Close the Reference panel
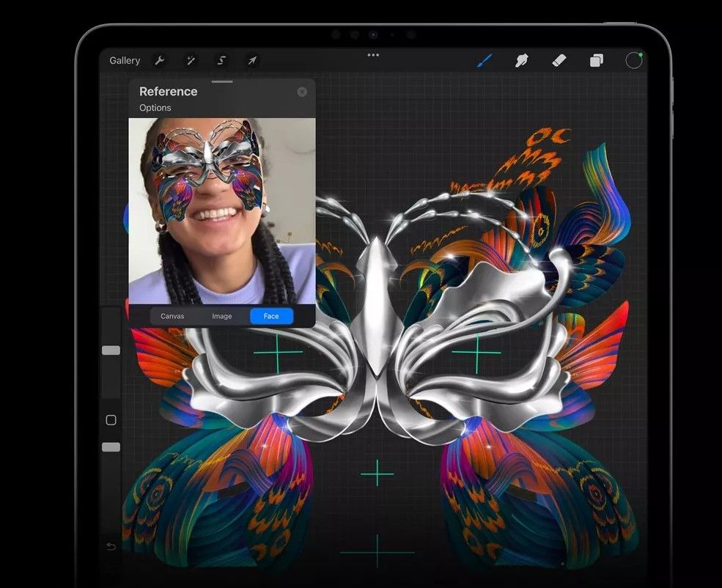The width and height of the screenshot is (722, 588). (302, 92)
